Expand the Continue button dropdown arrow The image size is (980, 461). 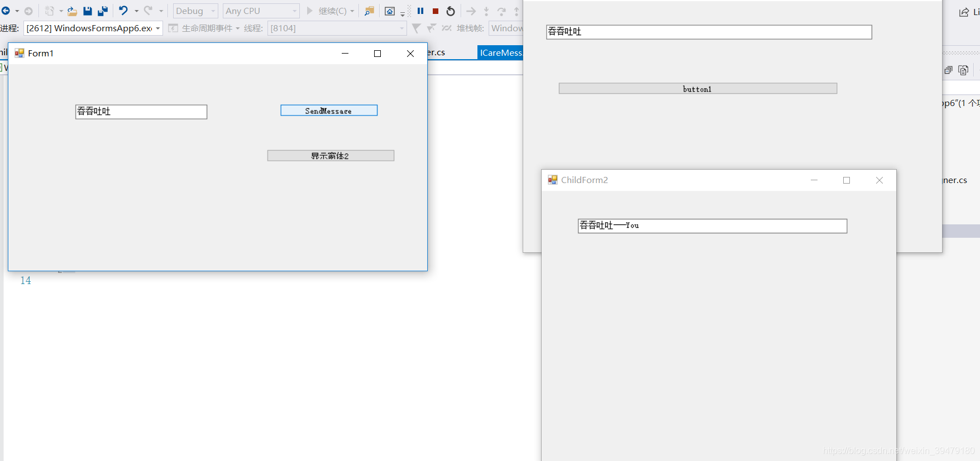click(x=352, y=11)
